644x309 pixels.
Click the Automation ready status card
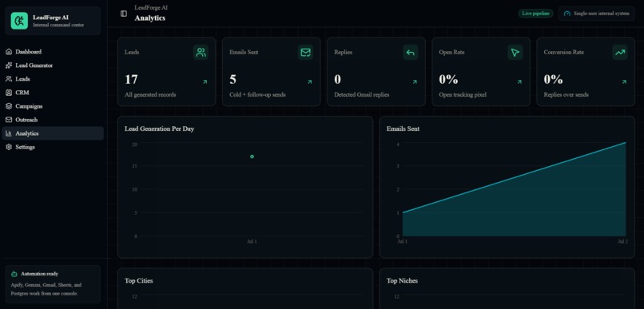[x=53, y=284]
